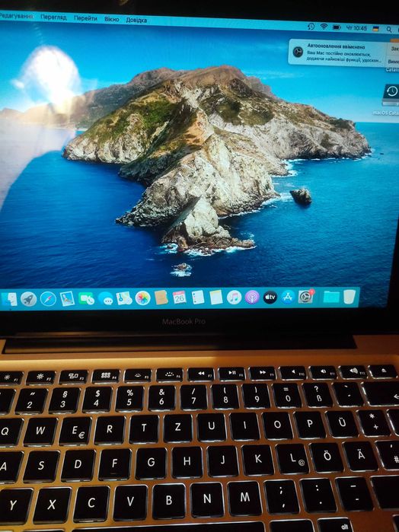Open the Довідка menu
Image resolution: width=399 pixels, height=532 pixels.
[136, 20]
